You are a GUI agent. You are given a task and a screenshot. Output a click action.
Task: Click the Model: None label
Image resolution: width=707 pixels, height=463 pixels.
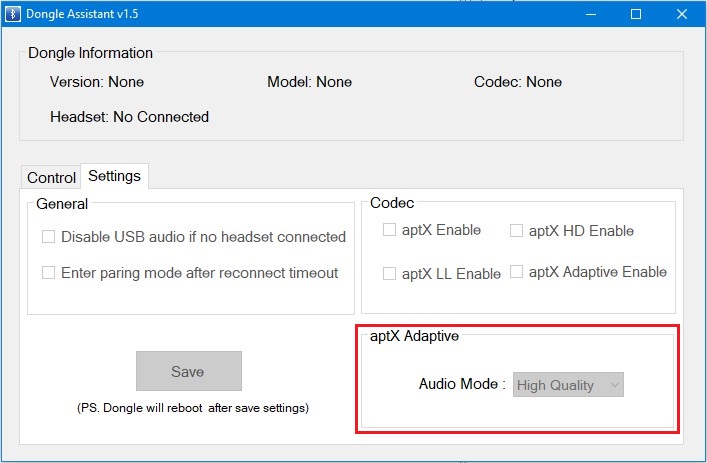tap(309, 82)
